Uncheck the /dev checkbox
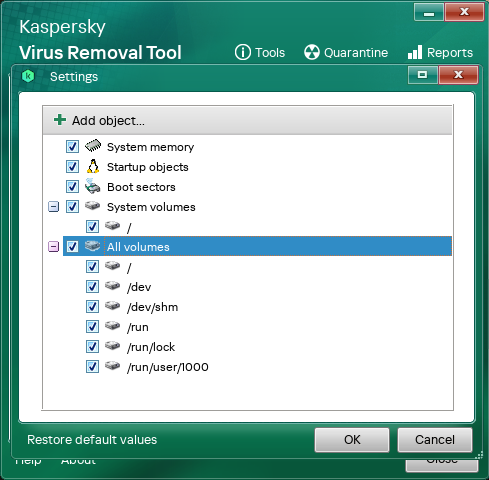Viewport: 489px width, 480px height. 92,286
